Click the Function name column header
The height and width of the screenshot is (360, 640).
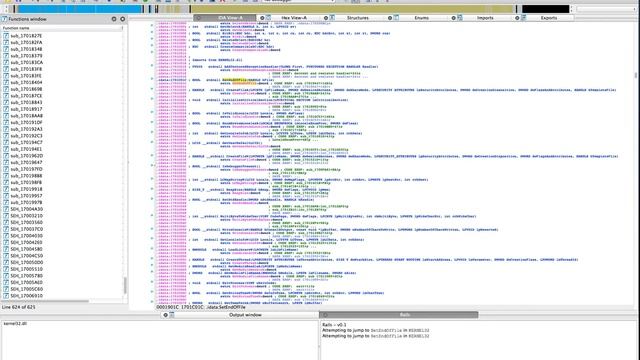click(x=62, y=28)
